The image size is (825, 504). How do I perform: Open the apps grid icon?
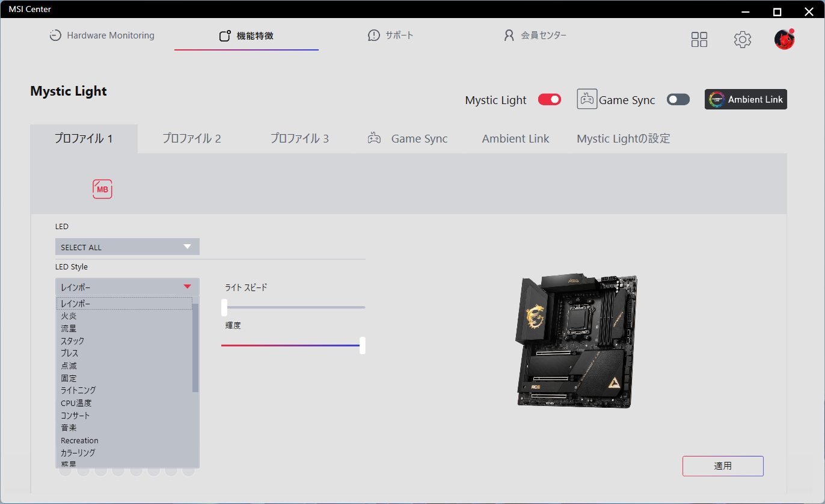(x=699, y=40)
